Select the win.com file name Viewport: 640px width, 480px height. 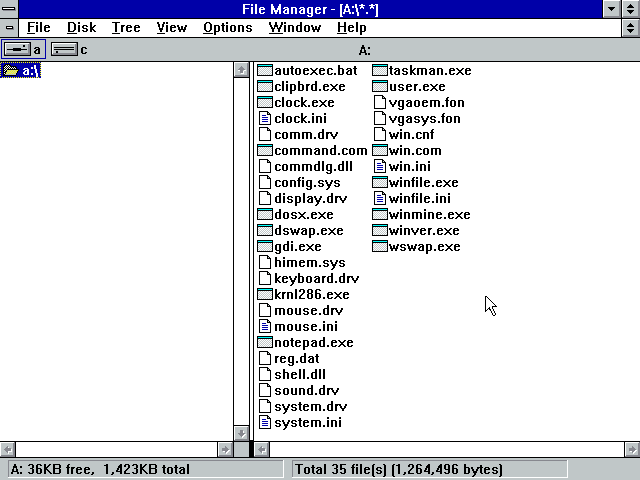pos(415,151)
